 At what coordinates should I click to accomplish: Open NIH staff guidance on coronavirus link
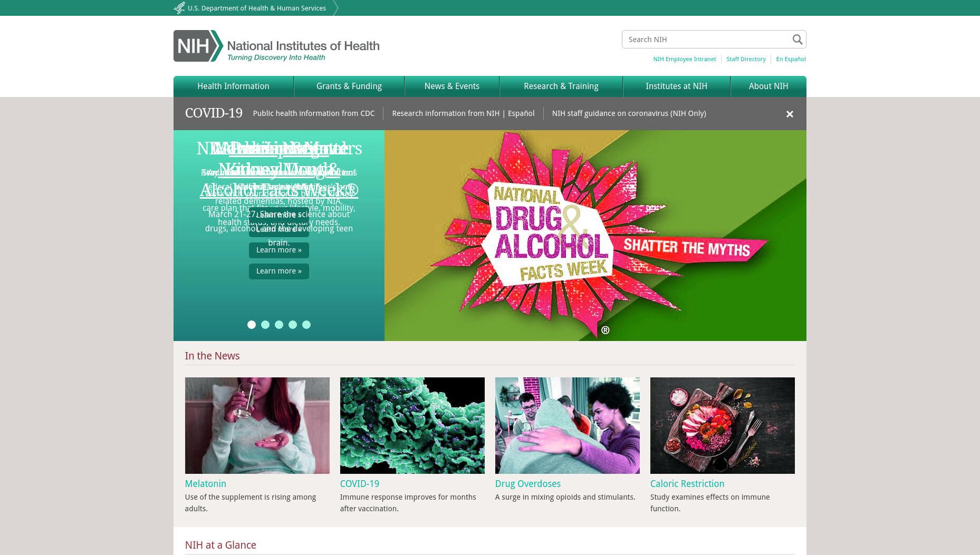click(629, 113)
